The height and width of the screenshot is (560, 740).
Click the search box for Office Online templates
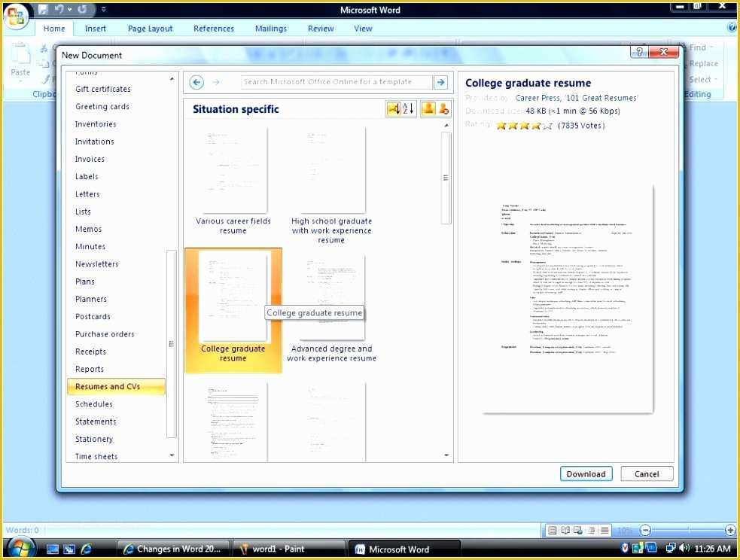[337, 81]
